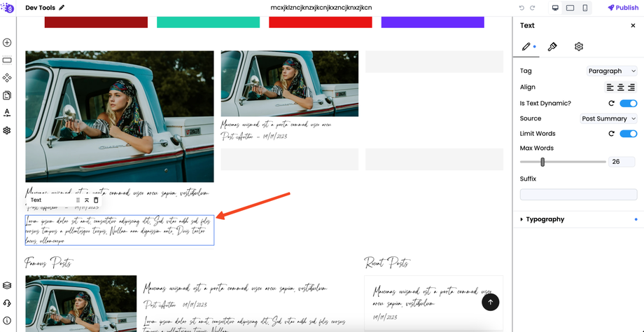Viewport: 644px width, 332px height.
Task: Switch to the style brush tab
Action: pyautogui.click(x=552, y=47)
